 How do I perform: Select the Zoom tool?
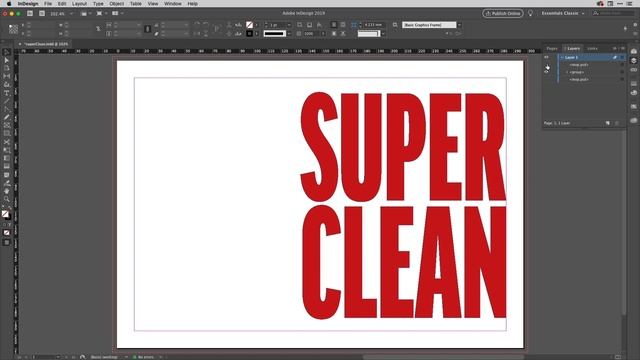click(x=7, y=199)
